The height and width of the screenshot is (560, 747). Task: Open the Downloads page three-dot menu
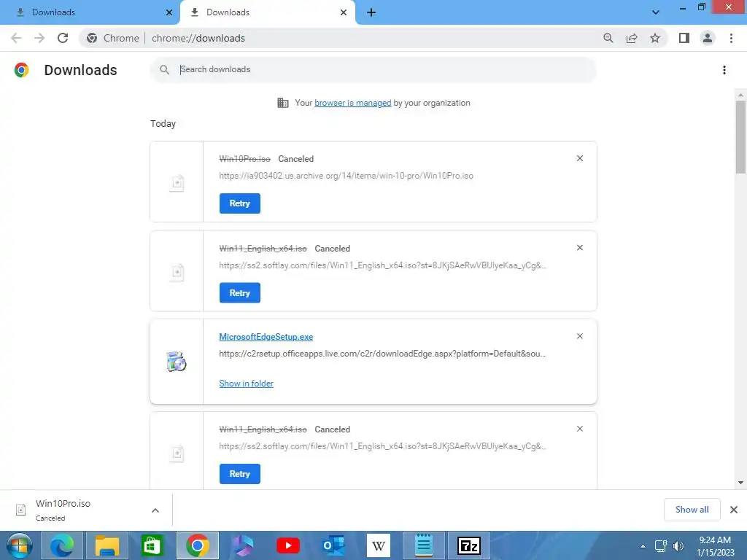click(x=724, y=70)
